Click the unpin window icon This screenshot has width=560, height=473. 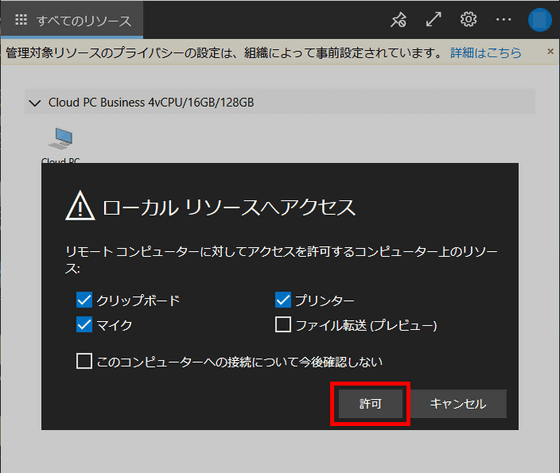coord(399,20)
